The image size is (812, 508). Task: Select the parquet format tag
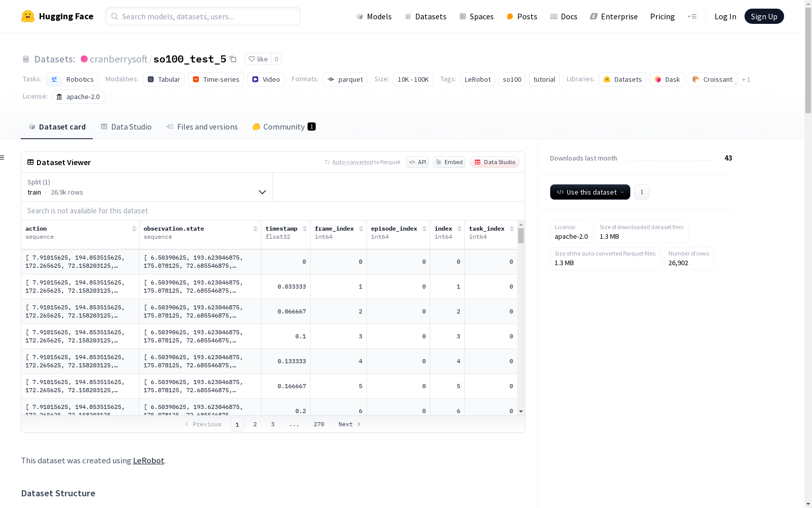(345, 79)
